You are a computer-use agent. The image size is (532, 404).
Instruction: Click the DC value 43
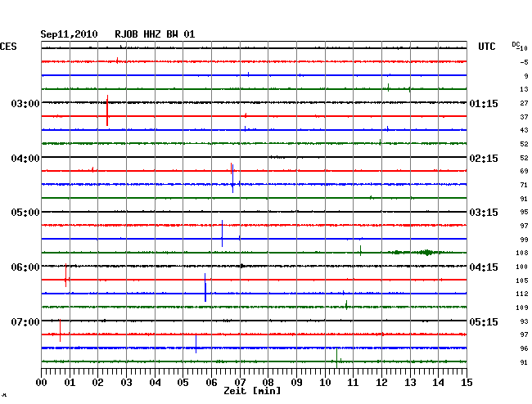pyautogui.click(x=524, y=130)
